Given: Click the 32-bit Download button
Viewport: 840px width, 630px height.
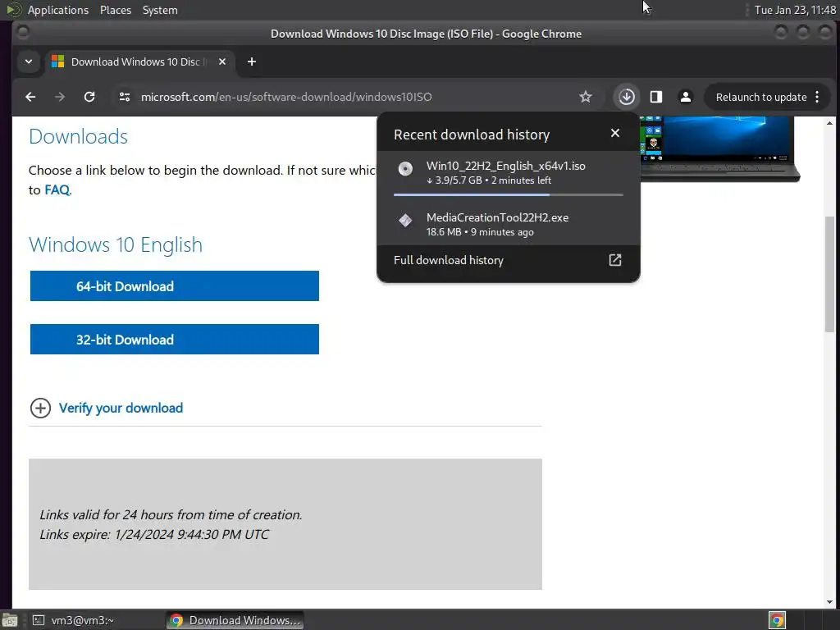Looking at the screenshot, I should pyautogui.click(x=175, y=339).
